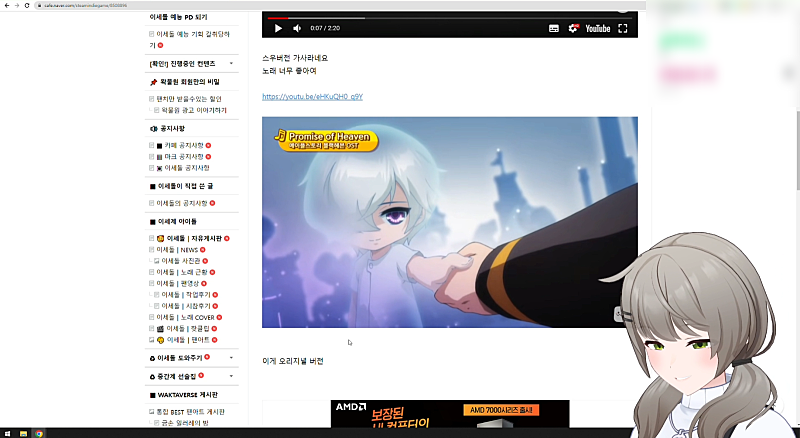800x438 pixels.
Task: Open 이세돌 공지사항 board
Action: (187, 168)
